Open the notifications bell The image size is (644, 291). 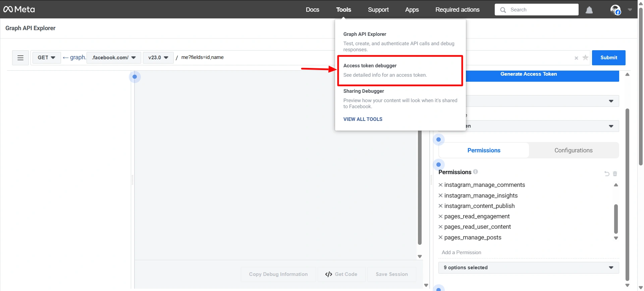(589, 10)
